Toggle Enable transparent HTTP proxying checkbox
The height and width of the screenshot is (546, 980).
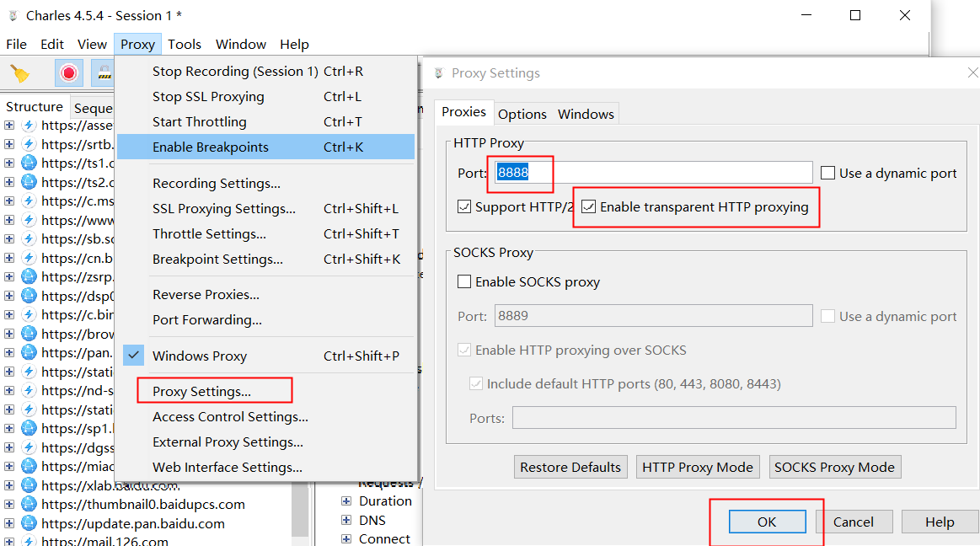(589, 206)
